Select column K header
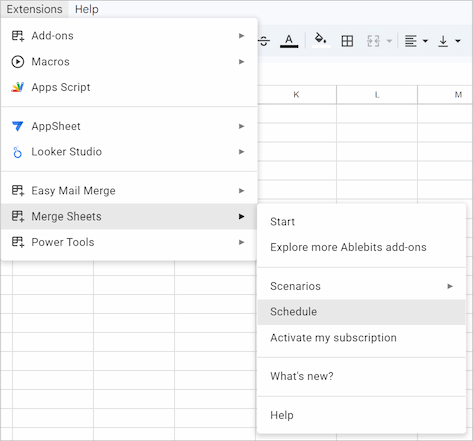473x441 pixels. point(296,95)
